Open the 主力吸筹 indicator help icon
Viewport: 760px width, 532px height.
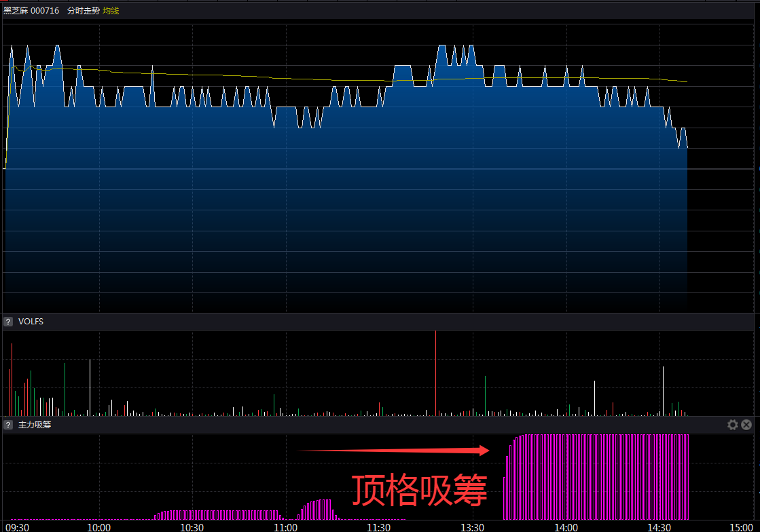click(8, 425)
